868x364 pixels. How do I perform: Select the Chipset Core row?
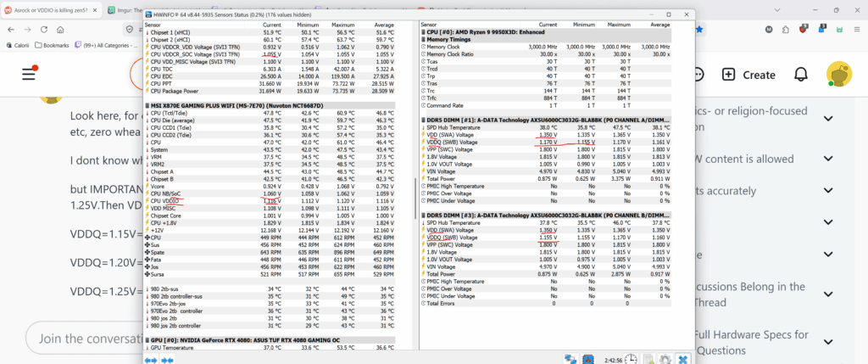[270, 216]
